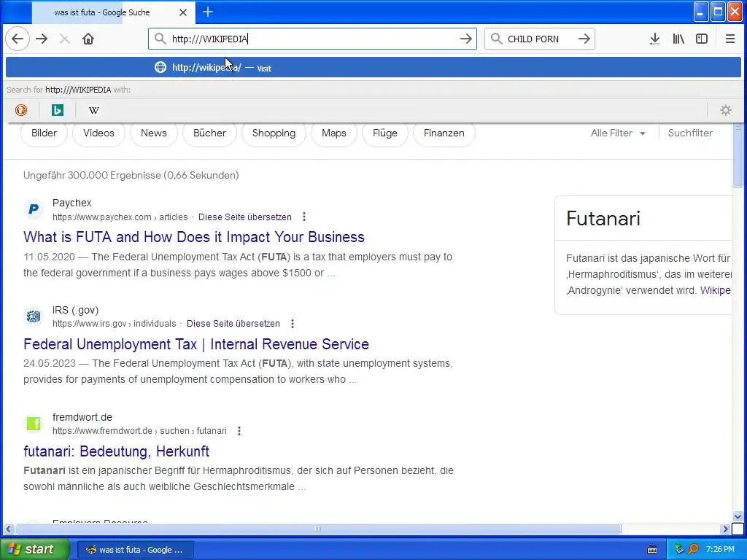Choose the http://wikipedia/ Visit suggestion
This screenshot has height=560, width=747.
(373, 67)
